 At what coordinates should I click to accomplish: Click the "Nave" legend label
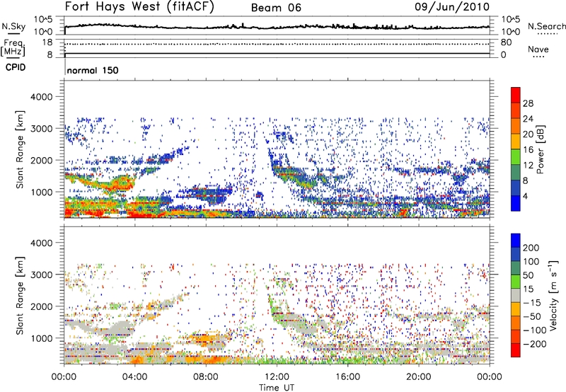point(538,50)
